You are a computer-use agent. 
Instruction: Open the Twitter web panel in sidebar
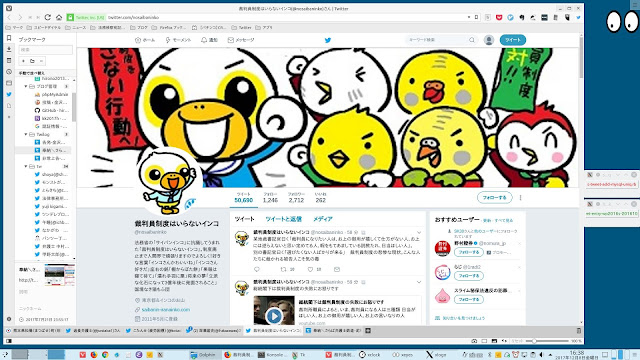[x=9, y=94]
